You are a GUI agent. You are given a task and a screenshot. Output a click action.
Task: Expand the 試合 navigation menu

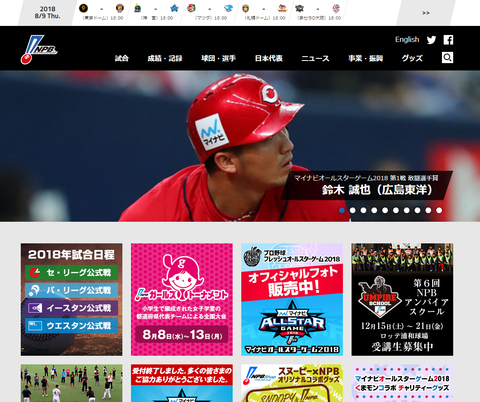tap(122, 58)
